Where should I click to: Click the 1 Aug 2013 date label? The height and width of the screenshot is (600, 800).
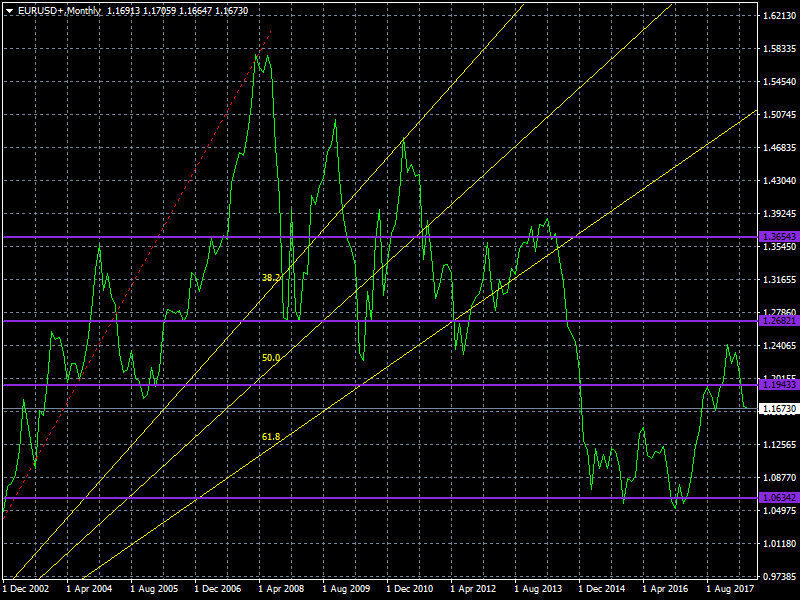coord(538,589)
